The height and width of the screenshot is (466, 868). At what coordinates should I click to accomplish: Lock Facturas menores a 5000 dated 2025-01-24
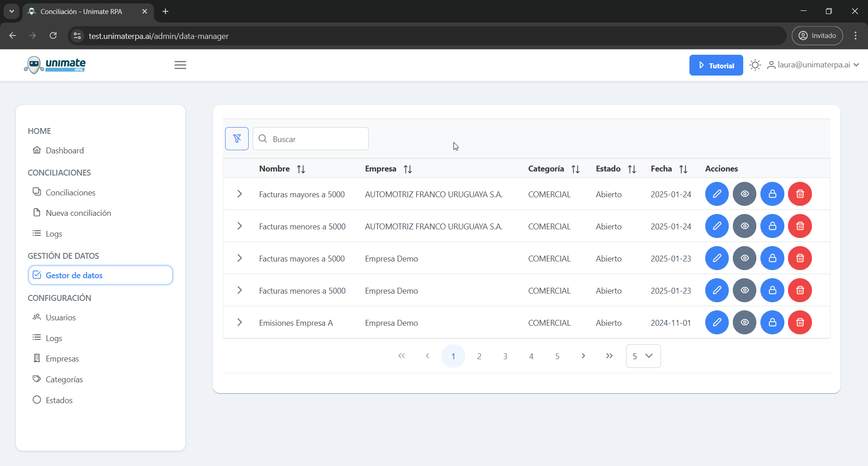pyautogui.click(x=772, y=226)
